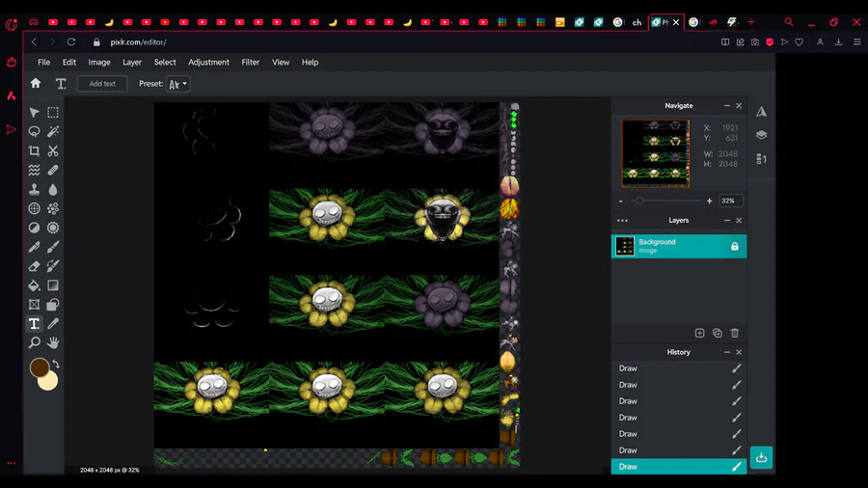This screenshot has width=868, height=488.
Task: Open the Select menu
Action: (x=165, y=62)
